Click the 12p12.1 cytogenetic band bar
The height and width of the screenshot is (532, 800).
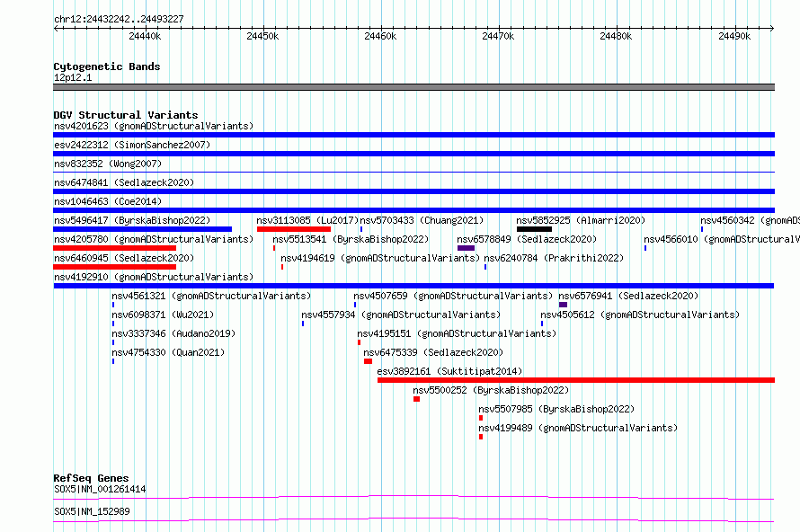tap(413, 87)
